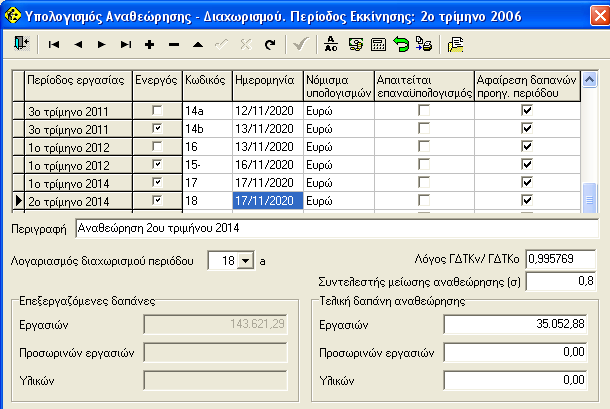
Task: Click the refresh data arrow icon
Action: 269,44
